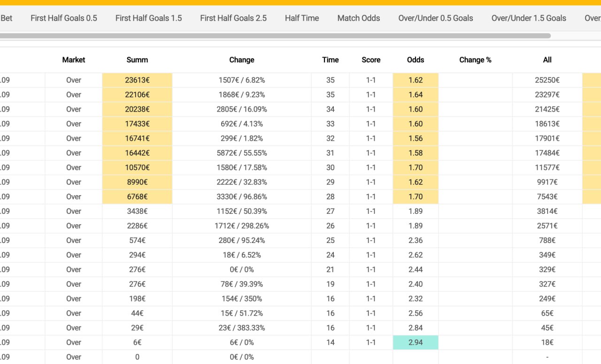The image size is (601, 364).
Task: Click the 692€ / 4.13% change cell
Action: [242, 124]
